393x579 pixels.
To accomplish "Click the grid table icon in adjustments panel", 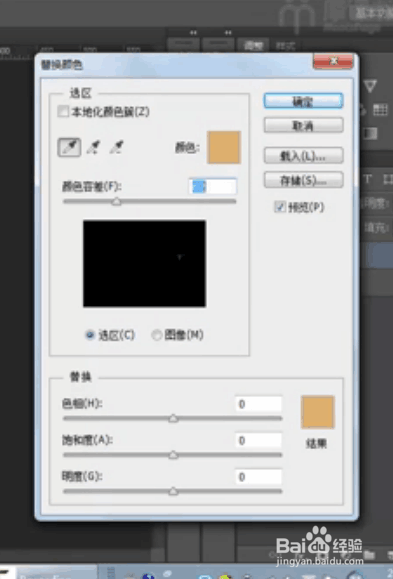I will click(380, 109).
